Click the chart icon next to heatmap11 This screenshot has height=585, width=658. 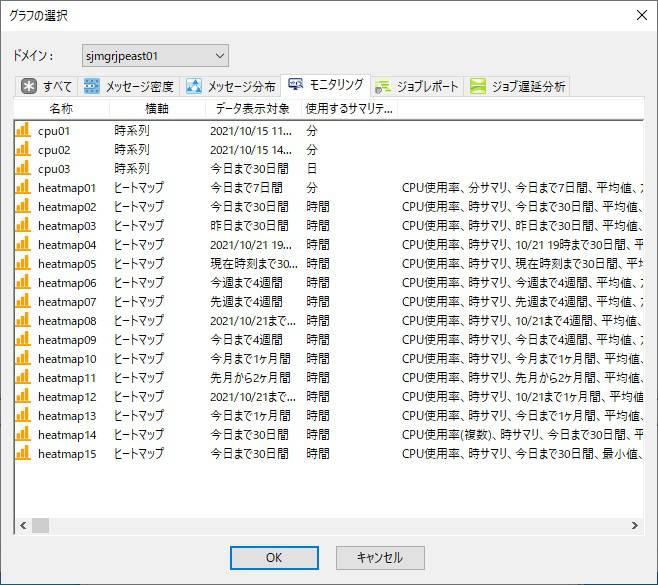pyautogui.click(x=23, y=377)
